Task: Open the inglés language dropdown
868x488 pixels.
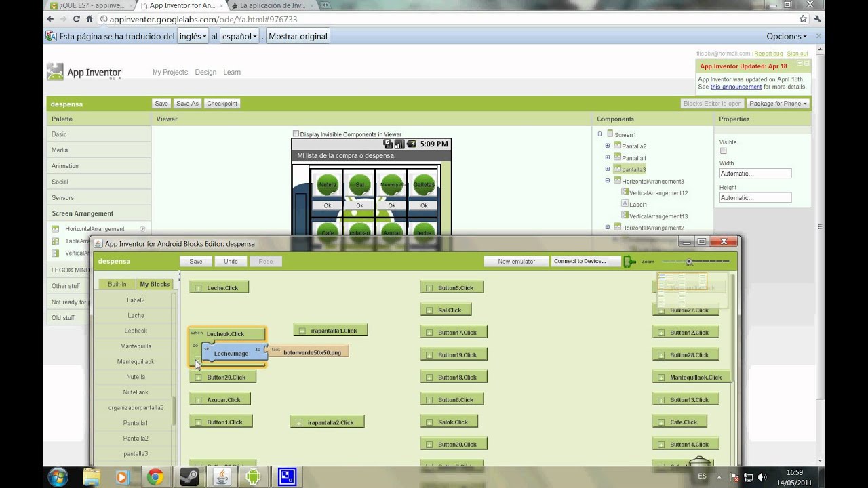Action: pos(193,36)
